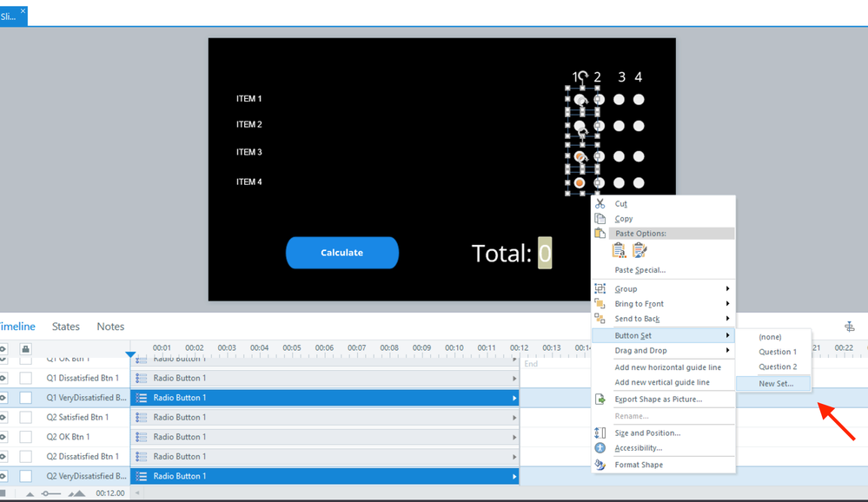The height and width of the screenshot is (502, 868).
Task: Toggle lock checkbox for Q1 VeryDissatisfied row
Action: pos(25,398)
